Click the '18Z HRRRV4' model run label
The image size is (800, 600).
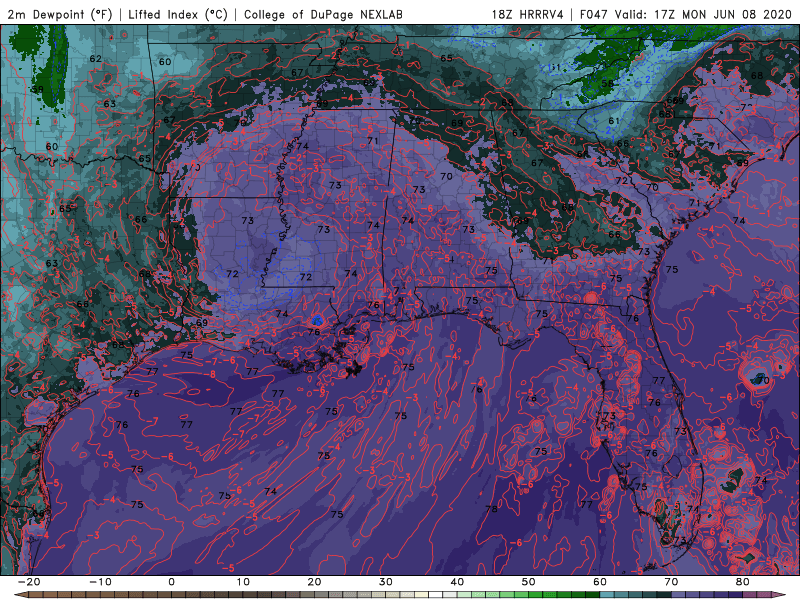528,14
